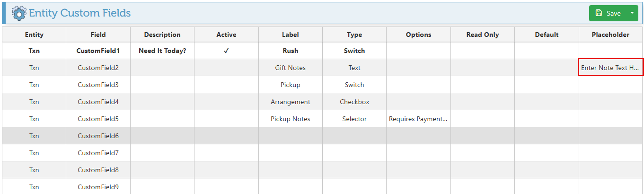Viewport: 644px width, 194px height.
Task: Select the CustomField6 row field cell
Action: coord(98,136)
